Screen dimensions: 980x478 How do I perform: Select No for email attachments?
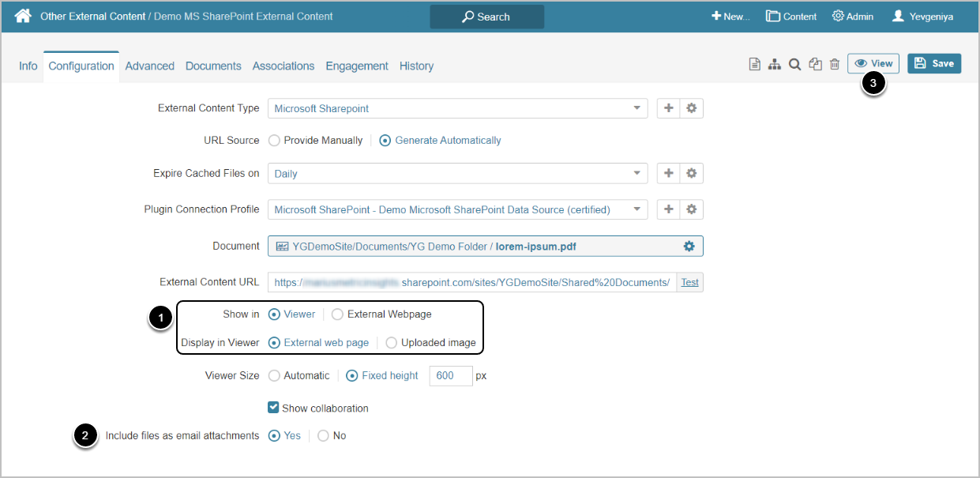[x=323, y=436]
